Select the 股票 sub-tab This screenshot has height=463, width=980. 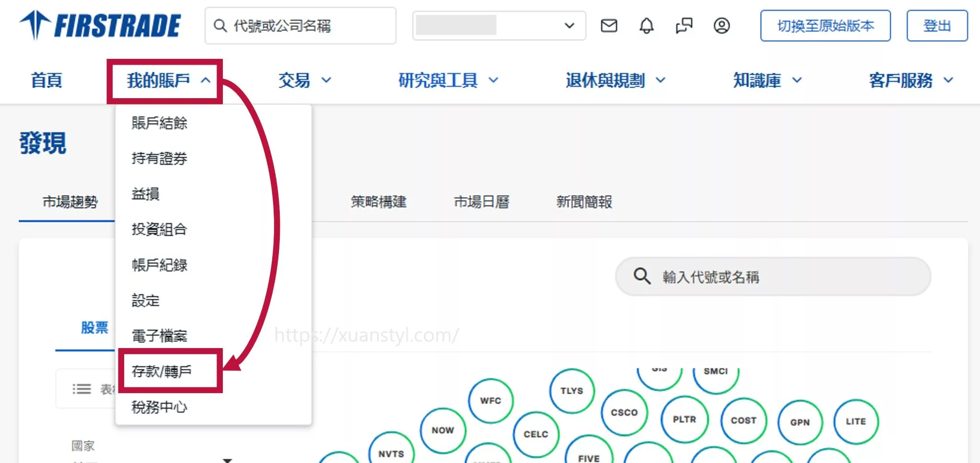pos(94,327)
